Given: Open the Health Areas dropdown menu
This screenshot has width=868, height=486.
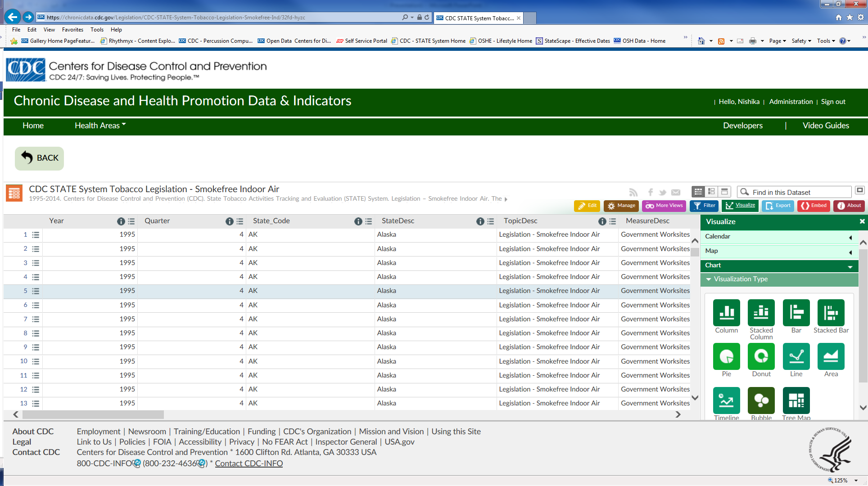Looking at the screenshot, I should click(x=100, y=126).
